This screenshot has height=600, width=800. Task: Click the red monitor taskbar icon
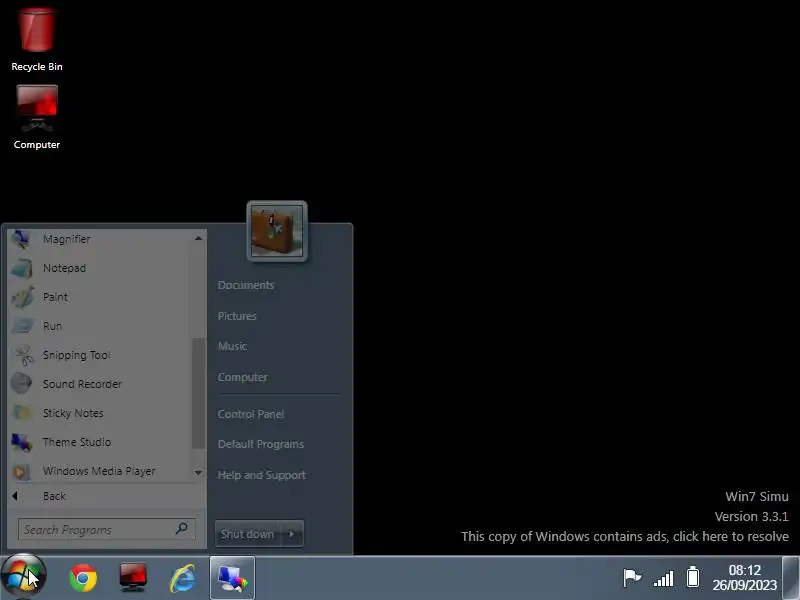[x=133, y=578]
